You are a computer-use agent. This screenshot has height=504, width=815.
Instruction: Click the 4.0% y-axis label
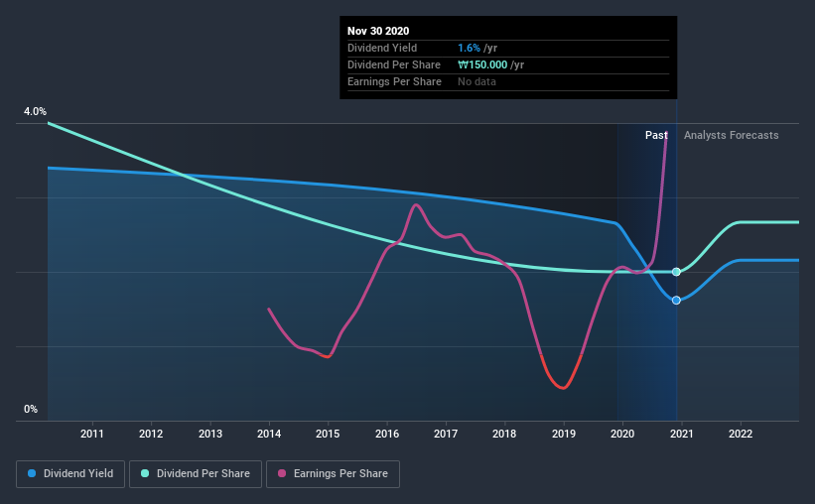(x=35, y=112)
